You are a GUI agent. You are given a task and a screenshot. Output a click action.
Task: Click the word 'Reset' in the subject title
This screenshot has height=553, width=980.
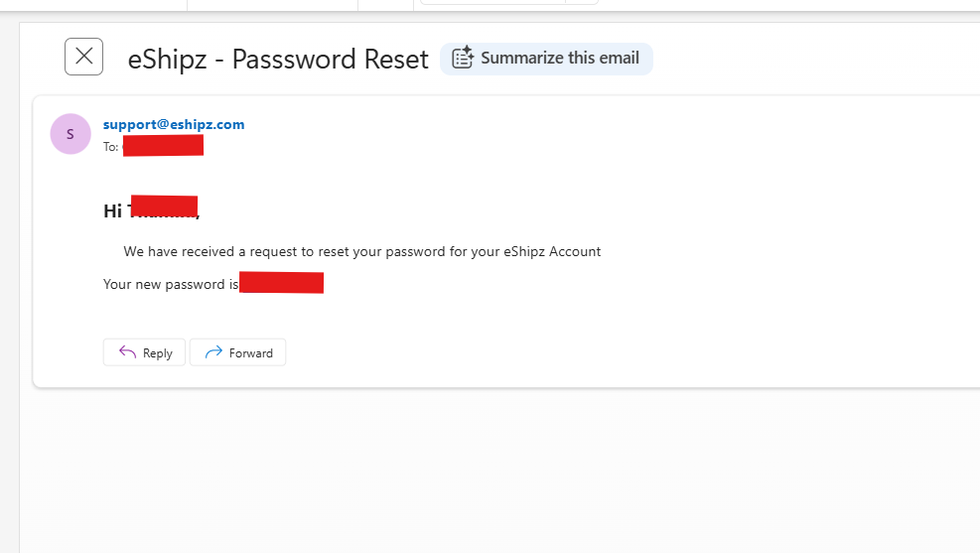pos(396,60)
